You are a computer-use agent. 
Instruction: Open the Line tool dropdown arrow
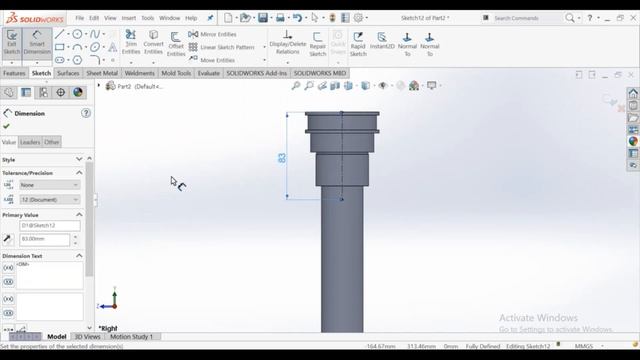pyautogui.click(x=68, y=34)
